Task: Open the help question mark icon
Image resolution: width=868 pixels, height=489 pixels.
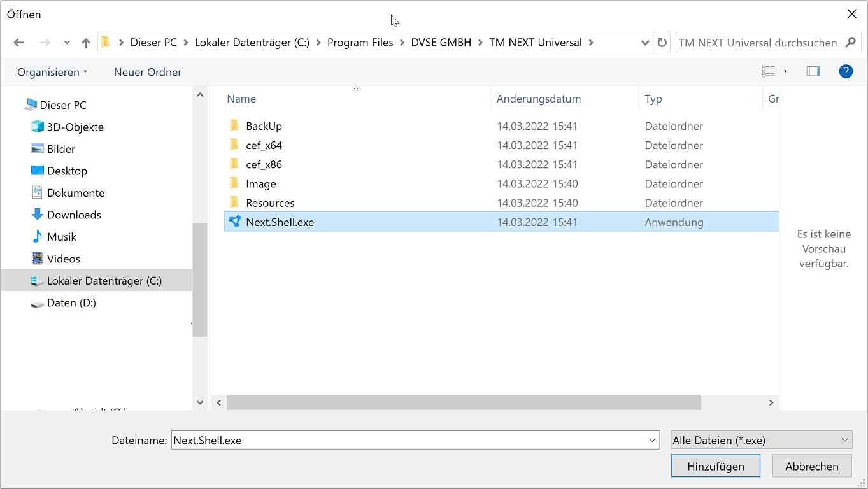Action: click(846, 71)
